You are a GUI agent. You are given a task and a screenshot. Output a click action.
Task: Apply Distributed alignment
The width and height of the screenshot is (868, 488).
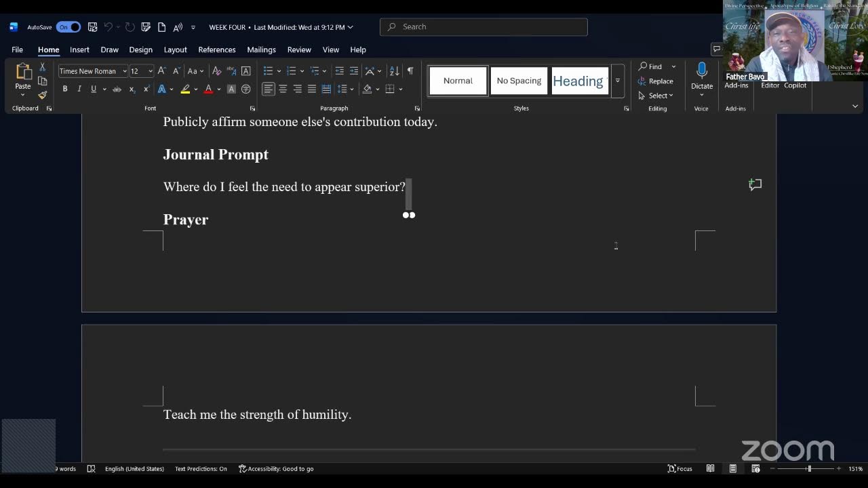[x=326, y=89]
